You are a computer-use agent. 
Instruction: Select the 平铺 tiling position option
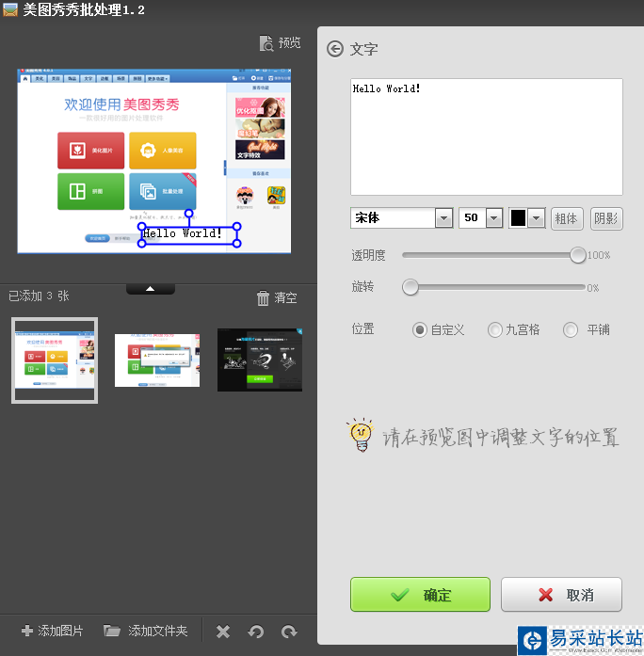[x=586, y=329]
